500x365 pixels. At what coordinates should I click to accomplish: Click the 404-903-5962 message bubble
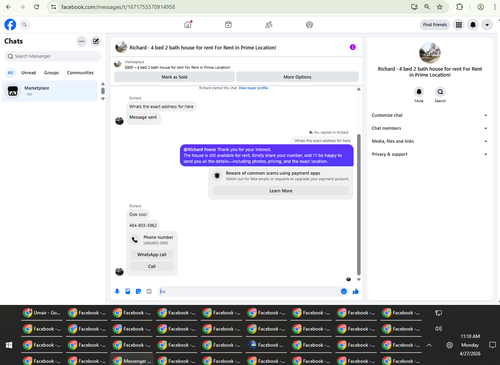pos(143,226)
